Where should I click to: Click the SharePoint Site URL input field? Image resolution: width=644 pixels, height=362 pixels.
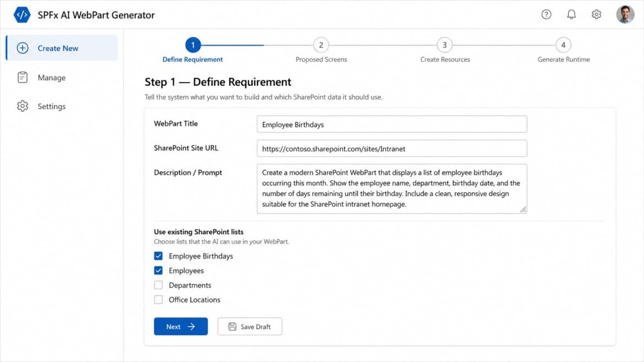click(392, 148)
